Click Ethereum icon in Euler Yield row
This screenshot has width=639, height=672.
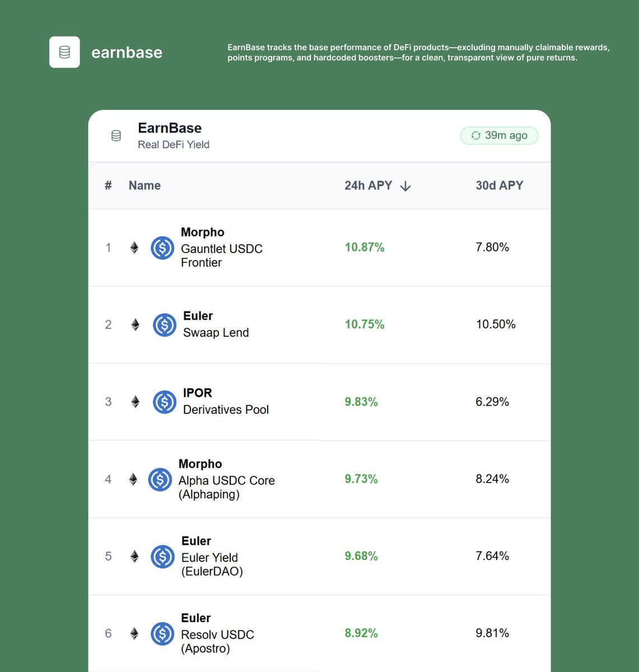point(134,556)
